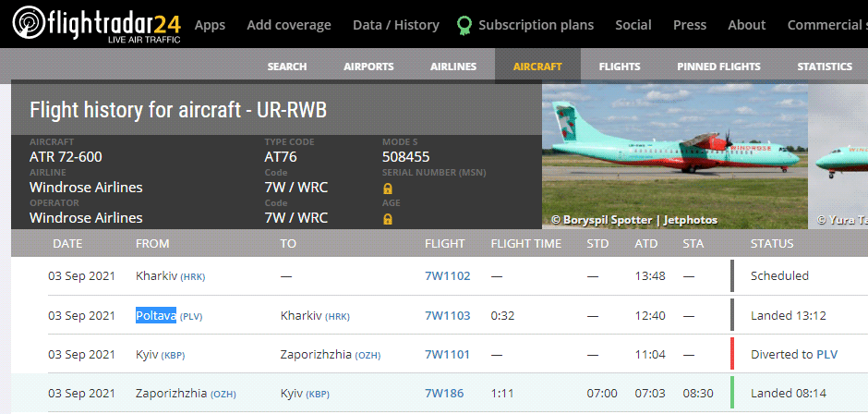Click the green subscription ribbon icon

[465, 25]
